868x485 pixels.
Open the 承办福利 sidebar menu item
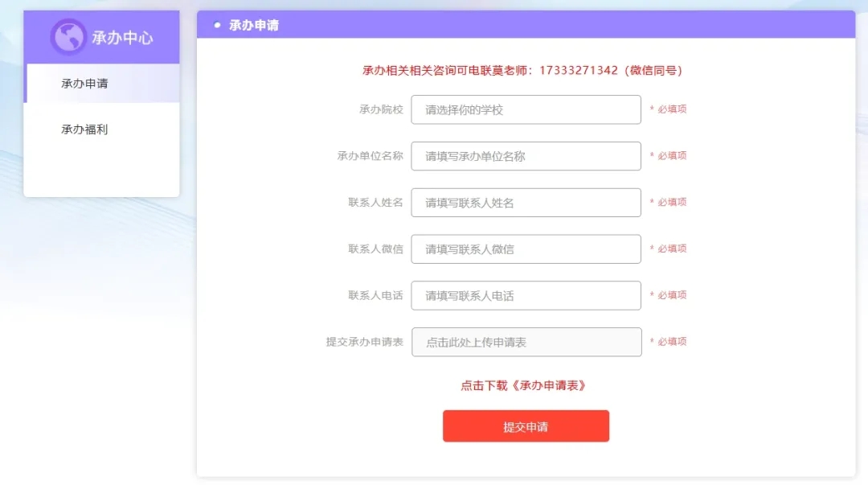tap(102, 129)
